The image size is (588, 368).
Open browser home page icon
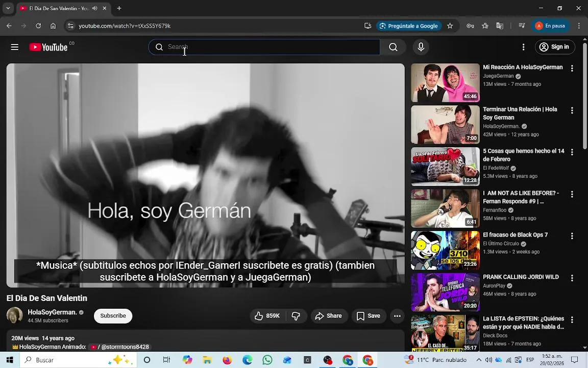tap(53, 26)
